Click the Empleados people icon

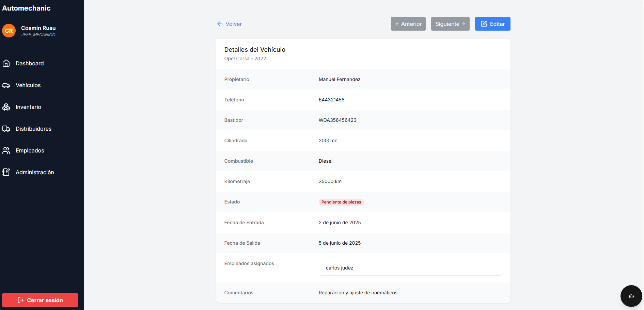click(6, 150)
